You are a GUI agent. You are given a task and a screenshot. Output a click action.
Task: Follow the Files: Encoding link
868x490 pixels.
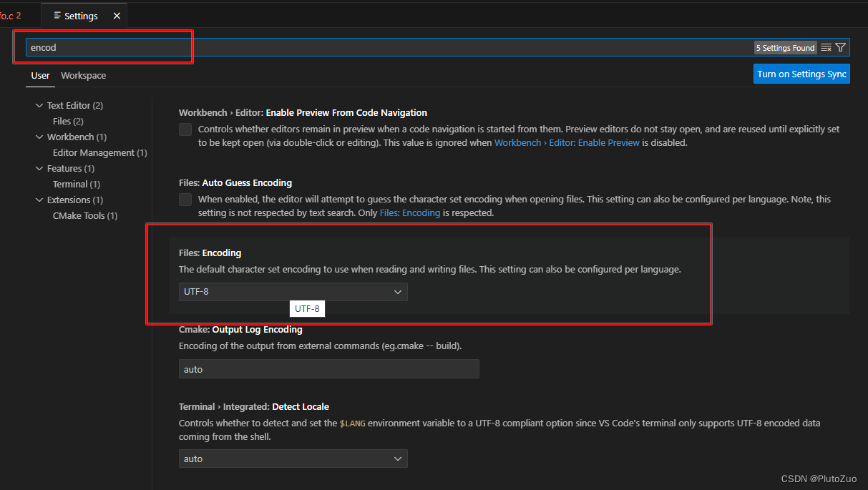pos(410,212)
